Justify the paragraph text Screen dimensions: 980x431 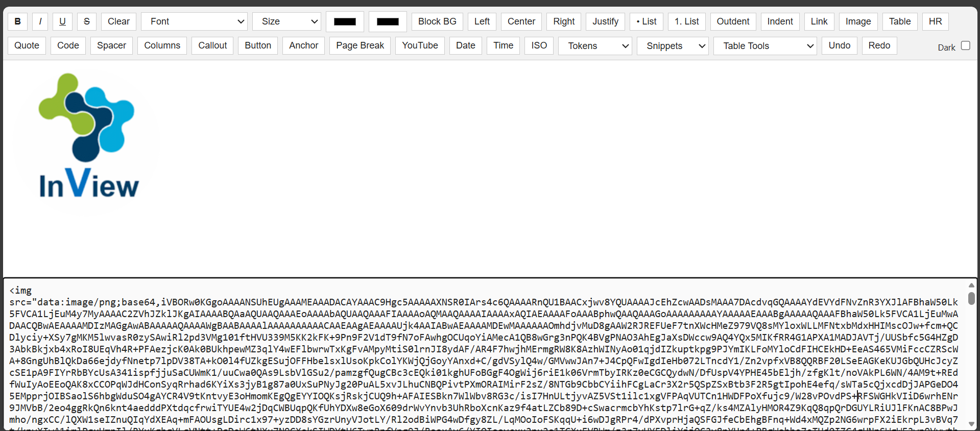(x=606, y=21)
